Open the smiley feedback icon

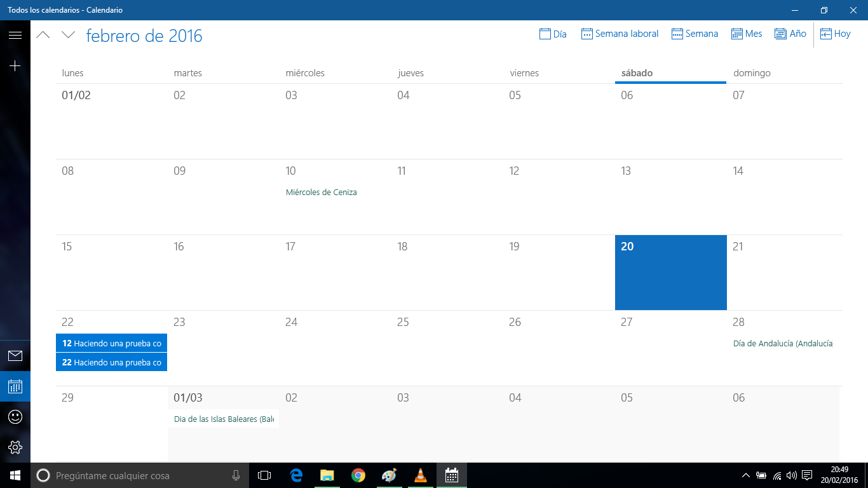coord(15,417)
